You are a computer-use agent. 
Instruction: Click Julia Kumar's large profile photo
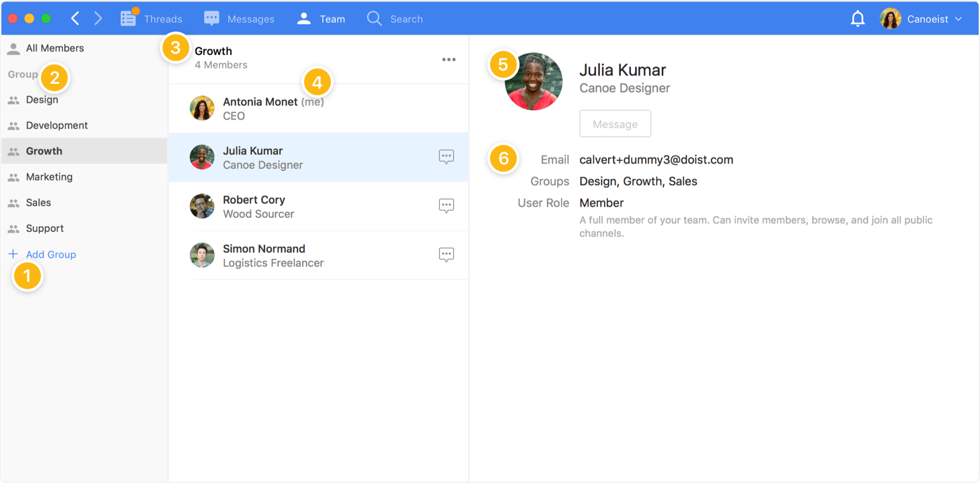(534, 82)
